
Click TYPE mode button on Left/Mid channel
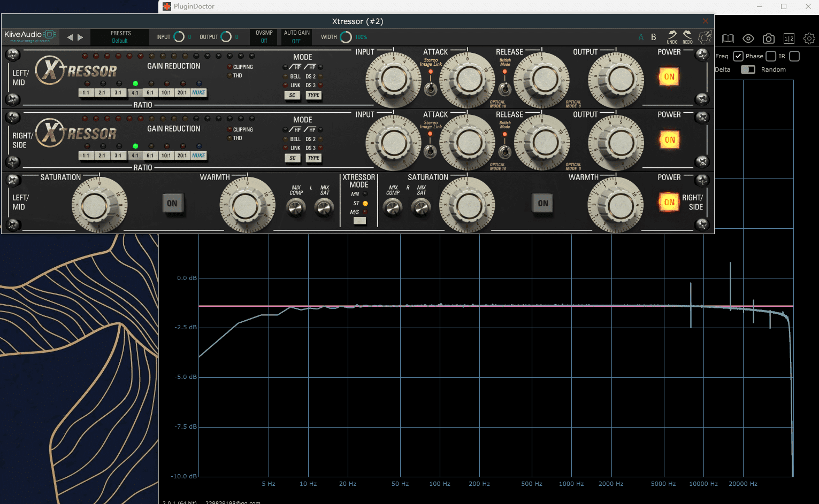pos(313,95)
